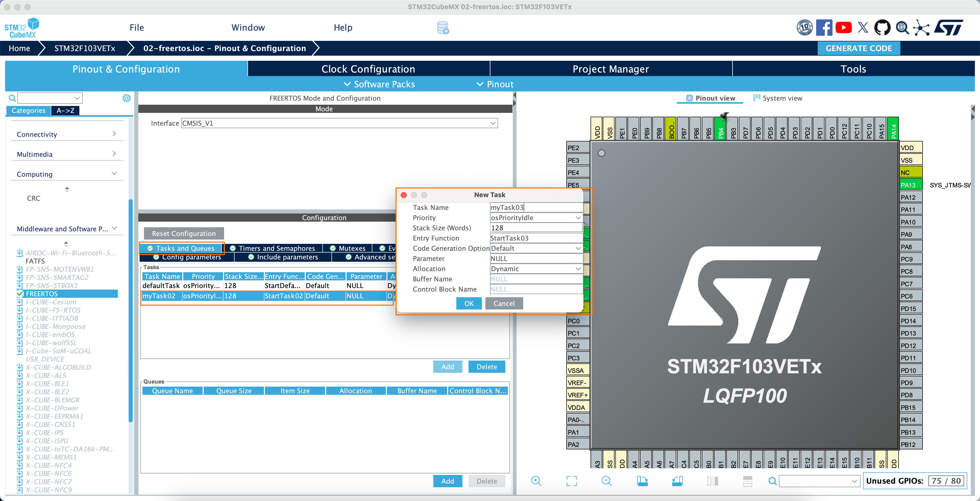Click the fit-to-screen pinout icon
Image resolution: width=980 pixels, height=501 pixels.
[571, 481]
